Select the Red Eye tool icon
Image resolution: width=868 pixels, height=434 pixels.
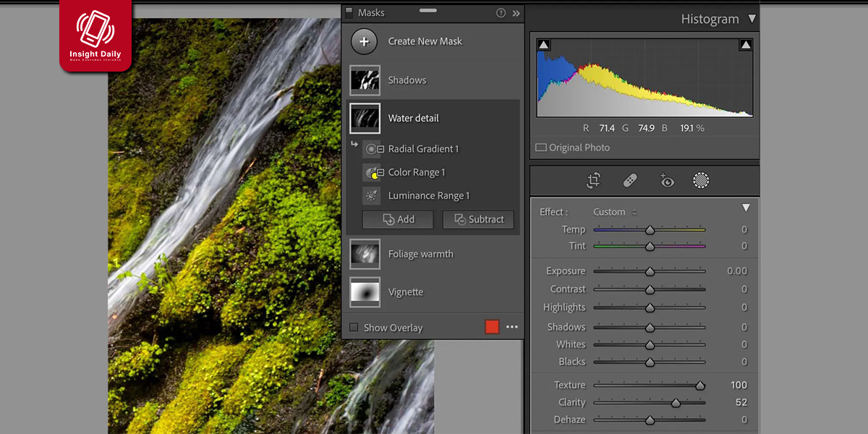click(x=666, y=181)
